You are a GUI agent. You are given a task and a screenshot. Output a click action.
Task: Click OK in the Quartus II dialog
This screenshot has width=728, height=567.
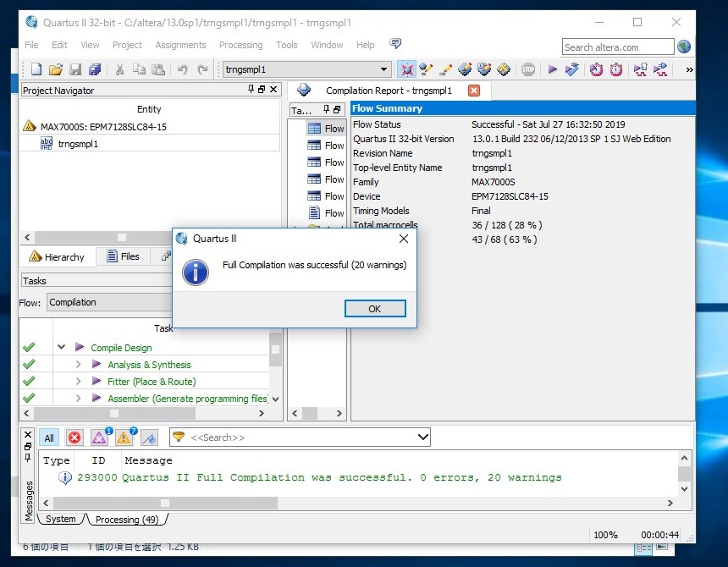375,309
